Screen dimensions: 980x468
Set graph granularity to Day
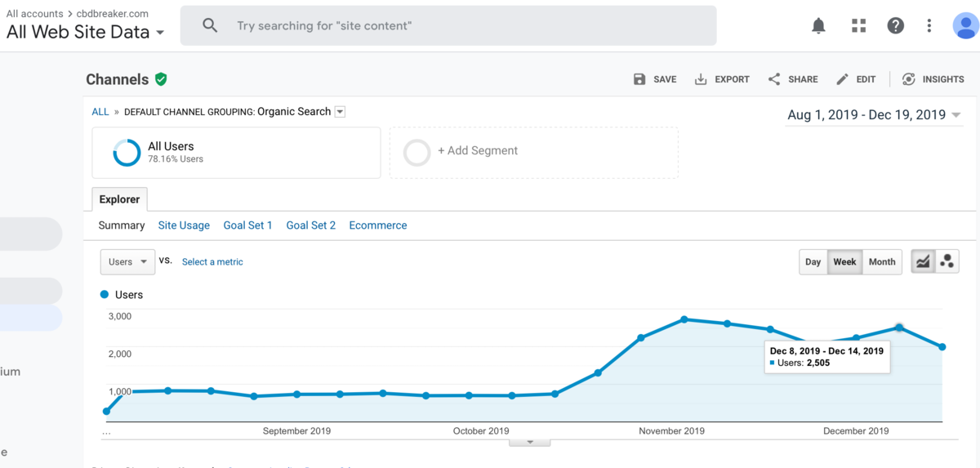tap(813, 262)
